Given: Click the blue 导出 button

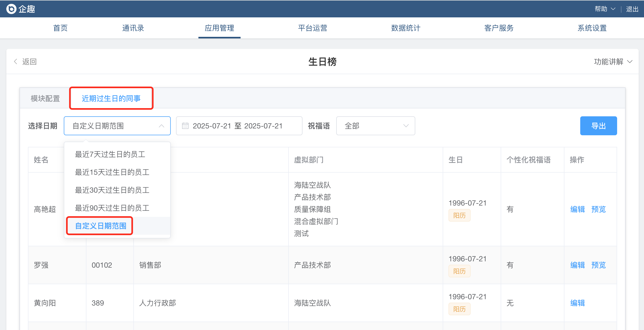Looking at the screenshot, I should click(598, 126).
